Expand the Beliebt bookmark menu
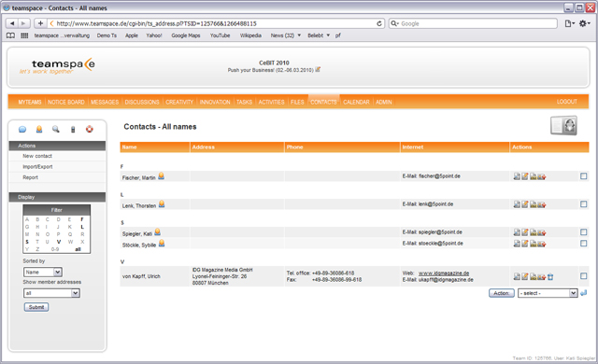This screenshot has height=364, width=598. pyautogui.click(x=319, y=35)
